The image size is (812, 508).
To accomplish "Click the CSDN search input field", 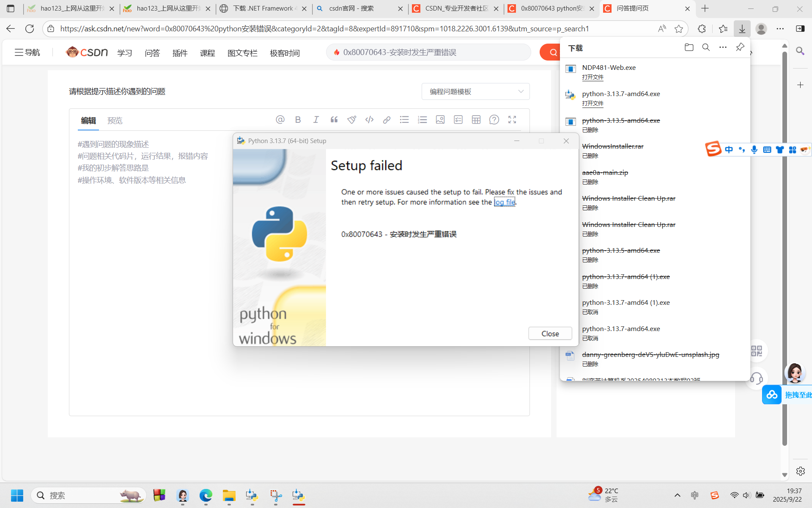I will pos(427,52).
